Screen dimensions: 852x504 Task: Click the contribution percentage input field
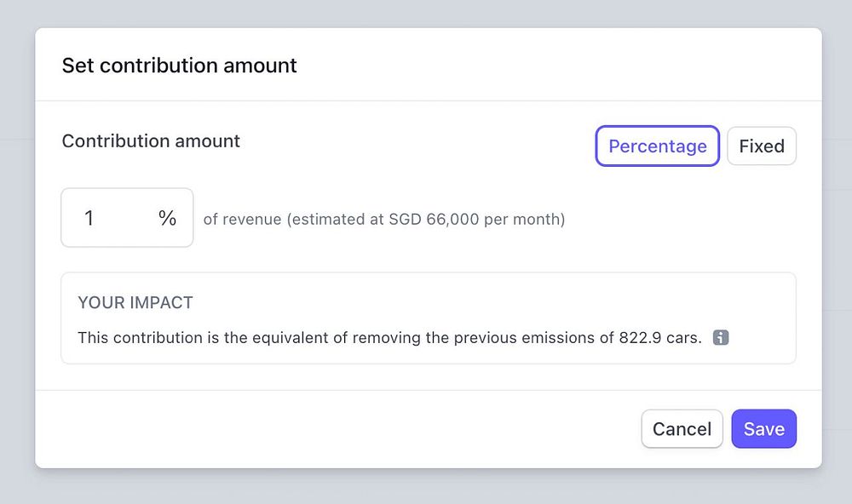[x=119, y=219]
